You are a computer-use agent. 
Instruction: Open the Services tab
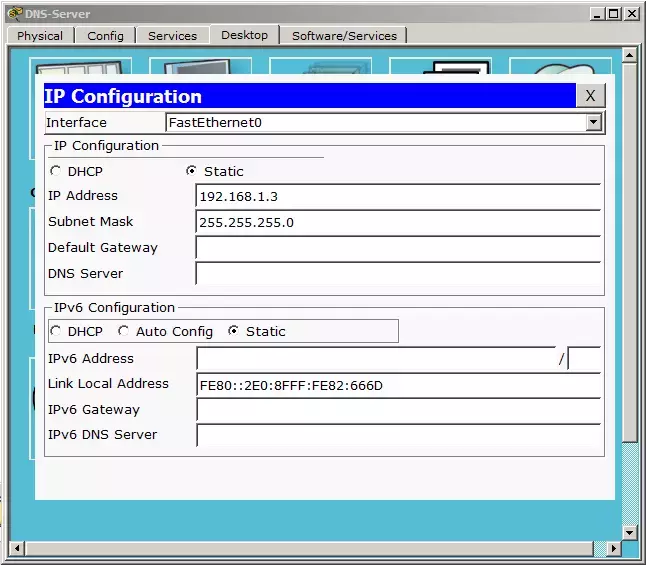click(x=172, y=36)
